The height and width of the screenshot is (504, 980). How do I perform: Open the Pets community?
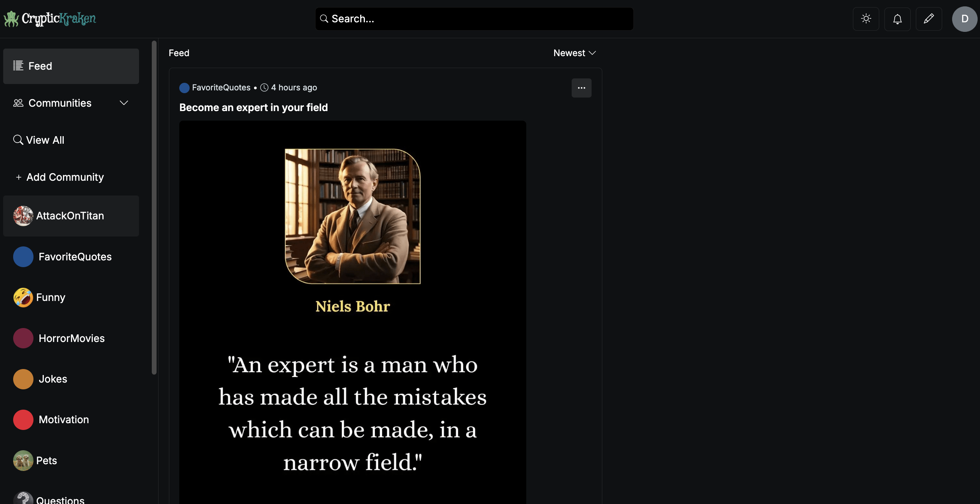pos(46,461)
